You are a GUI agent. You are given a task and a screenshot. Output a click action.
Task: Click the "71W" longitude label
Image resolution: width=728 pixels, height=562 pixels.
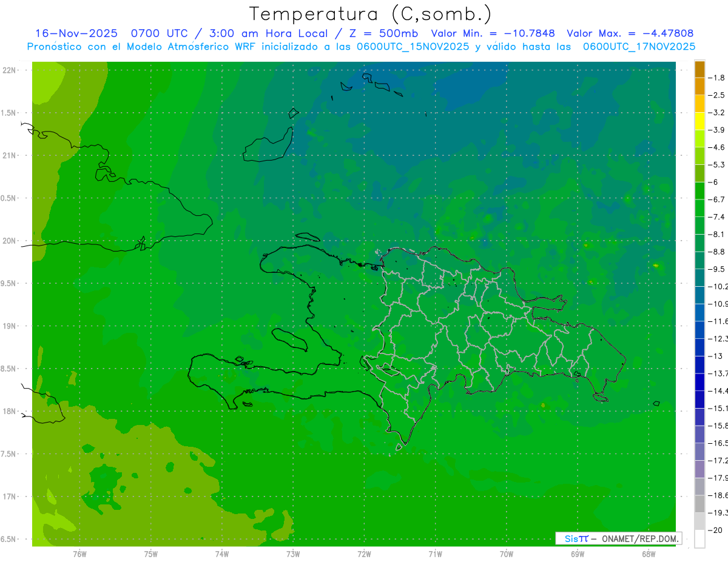(435, 554)
